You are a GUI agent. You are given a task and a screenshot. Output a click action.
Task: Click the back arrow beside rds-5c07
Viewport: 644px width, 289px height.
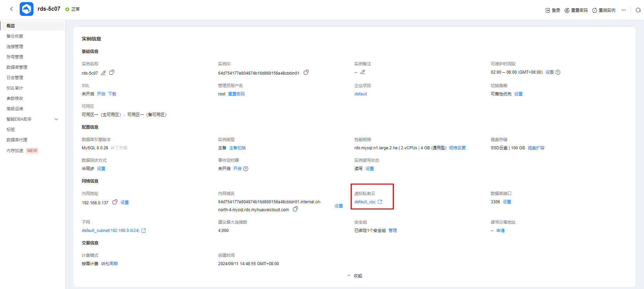[x=11, y=9]
